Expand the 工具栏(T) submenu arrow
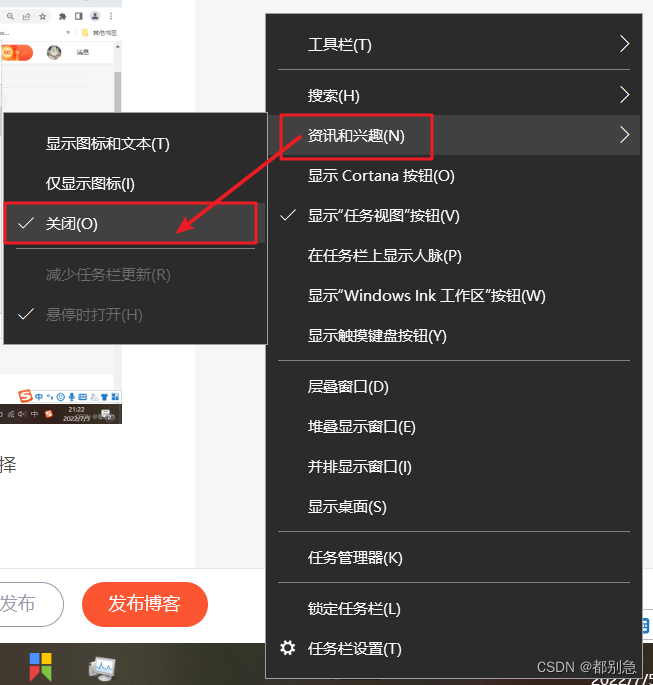 [625, 44]
